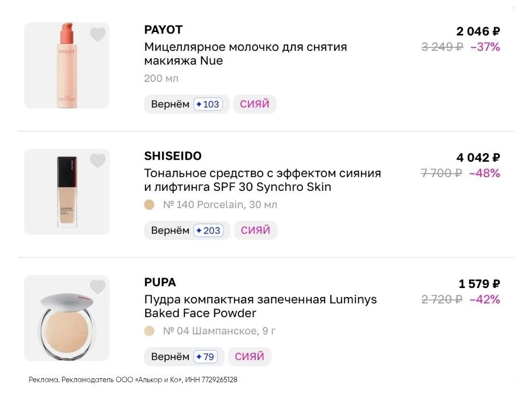Open the SHISEIDO brand link
Image resolution: width=532 pixels, height=398 pixels.
pos(173,156)
